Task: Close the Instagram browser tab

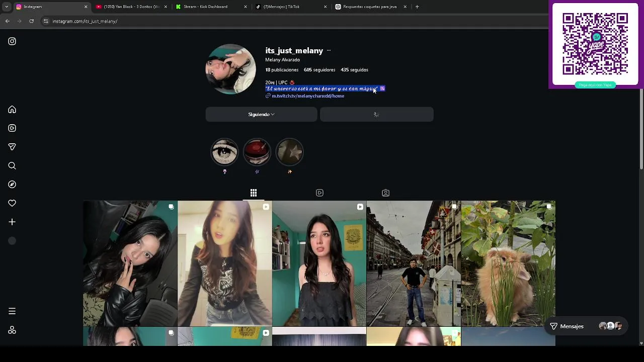Action: pyautogui.click(x=86, y=7)
